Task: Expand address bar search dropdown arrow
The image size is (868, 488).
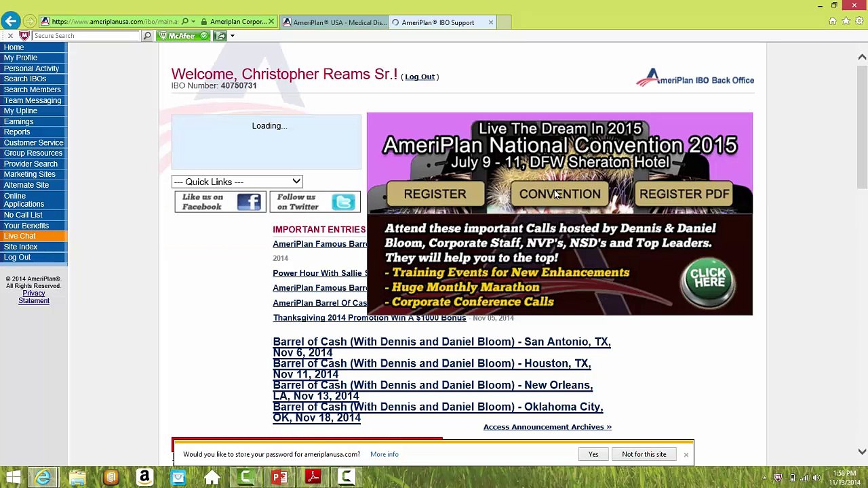Action: [x=194, y=22]
